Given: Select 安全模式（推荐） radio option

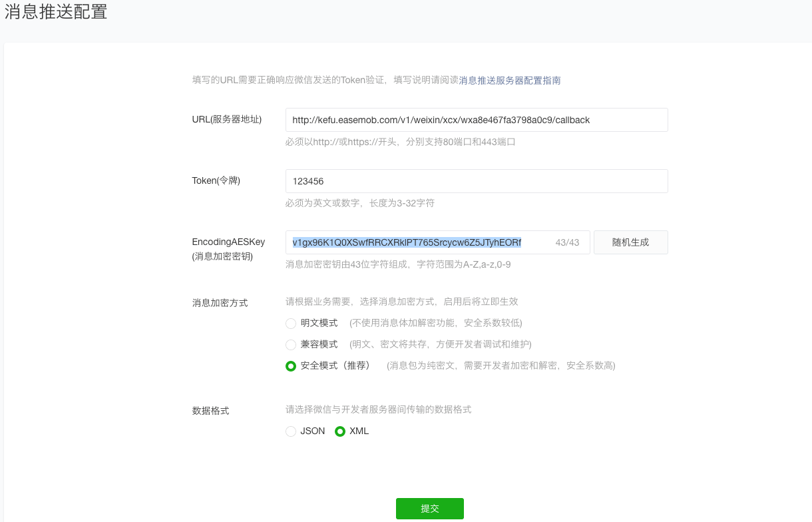Looking at the screenshot, I should tap(291, 366).
